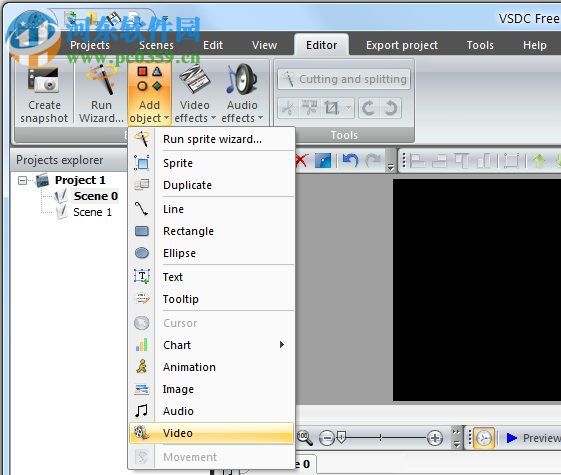Click the sprite wizard wand icon
The height and width of the screenshot is (475, 561).
(x=142, y=139)
